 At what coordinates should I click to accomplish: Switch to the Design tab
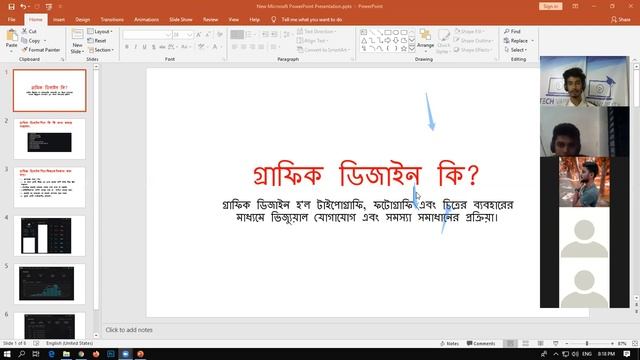point(82,20)
